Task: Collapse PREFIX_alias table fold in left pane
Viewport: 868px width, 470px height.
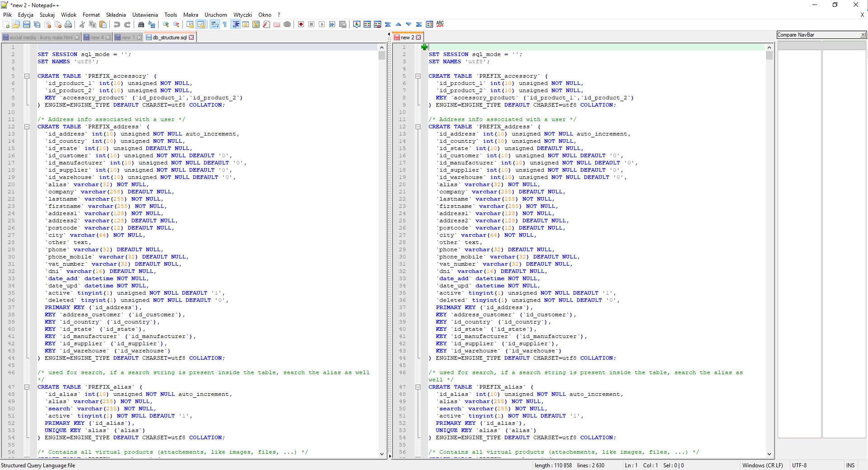Action: (27, 387)
